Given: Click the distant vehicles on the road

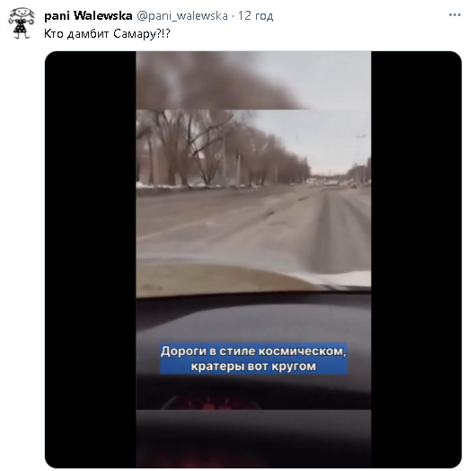Looking at the screenshot, I should [334, 183].
